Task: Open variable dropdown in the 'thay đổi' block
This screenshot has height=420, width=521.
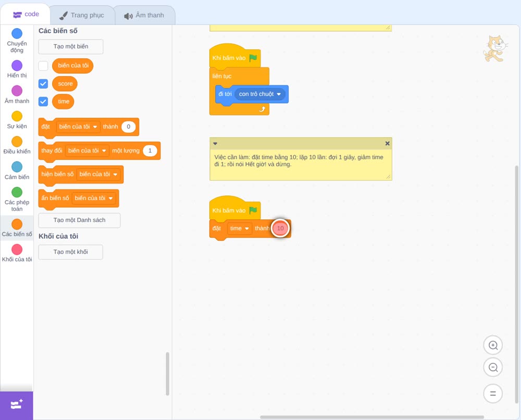Action: click(87, 151)
